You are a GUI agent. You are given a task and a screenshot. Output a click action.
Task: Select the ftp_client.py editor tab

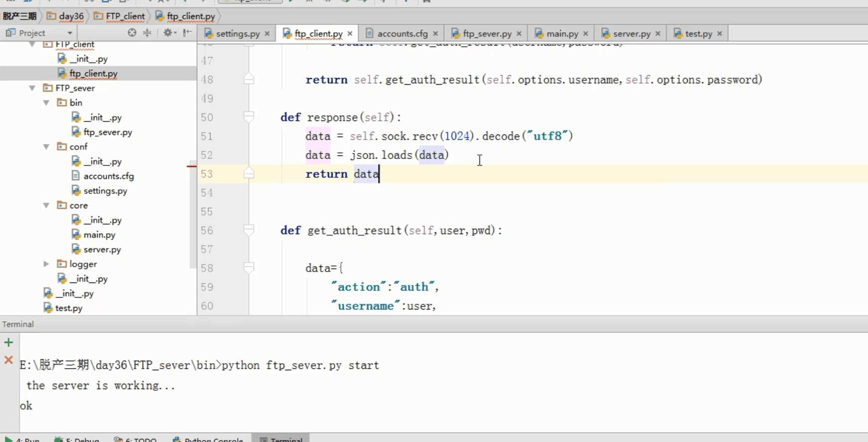coord(318,33)
